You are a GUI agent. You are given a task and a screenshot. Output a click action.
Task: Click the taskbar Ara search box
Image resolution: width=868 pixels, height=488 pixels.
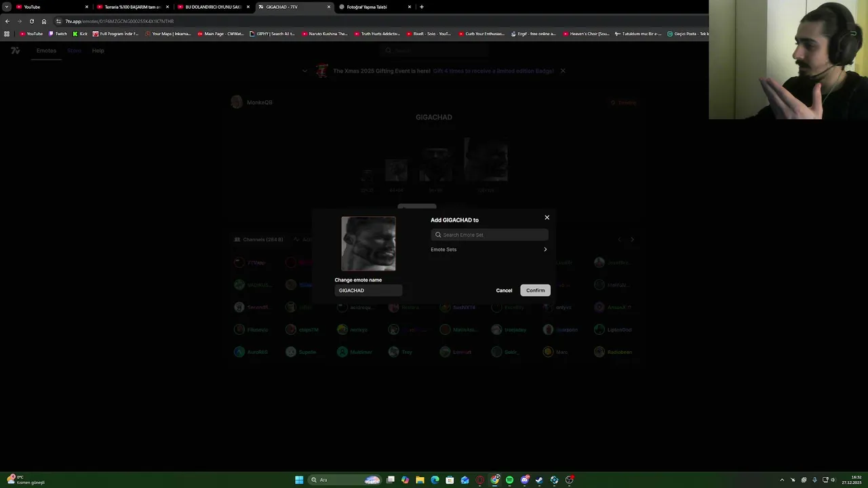[344, 480]
